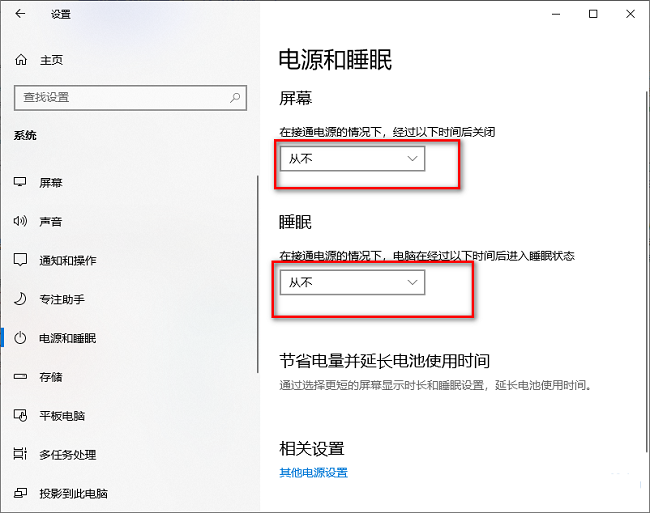
Task: Click the monitor icon for 屏幕
Action: click(20, 182)
